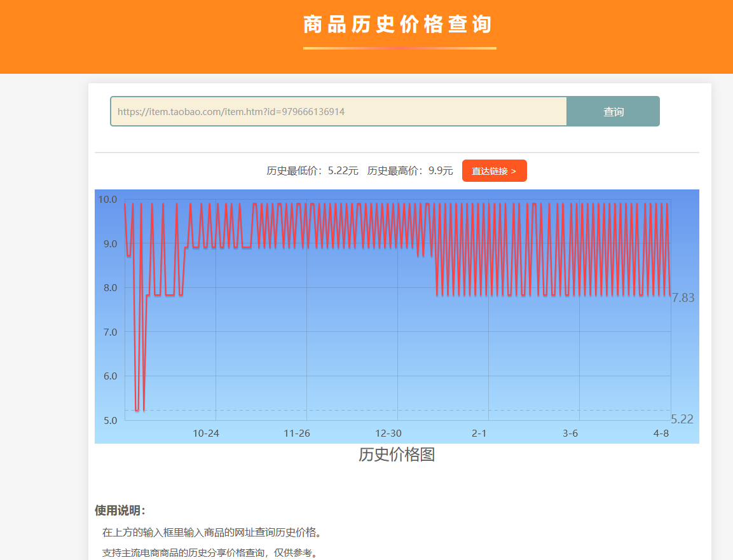Viewport: 733px width, 560px height.
Task: Click the 7.83 current price label
Action: tap(683, 298)
